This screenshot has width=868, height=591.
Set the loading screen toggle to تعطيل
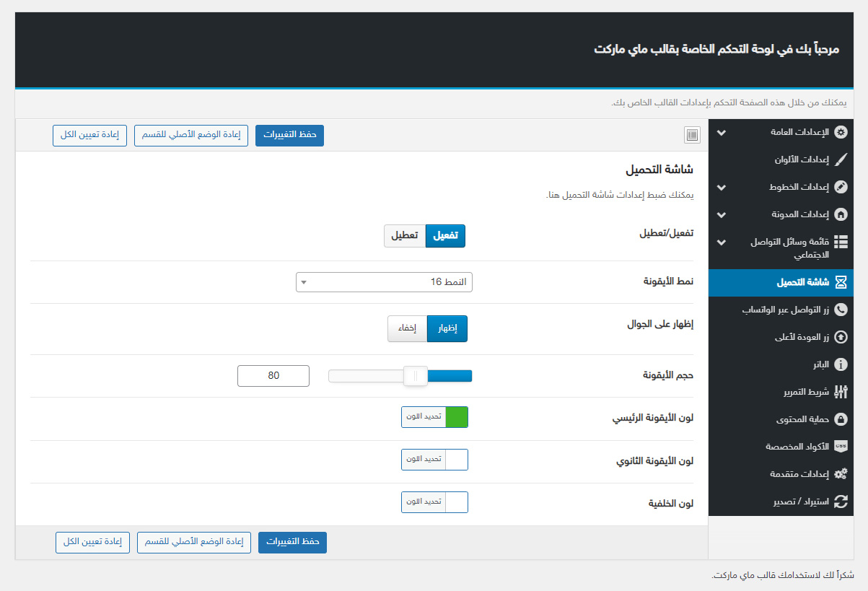(405, 236)
